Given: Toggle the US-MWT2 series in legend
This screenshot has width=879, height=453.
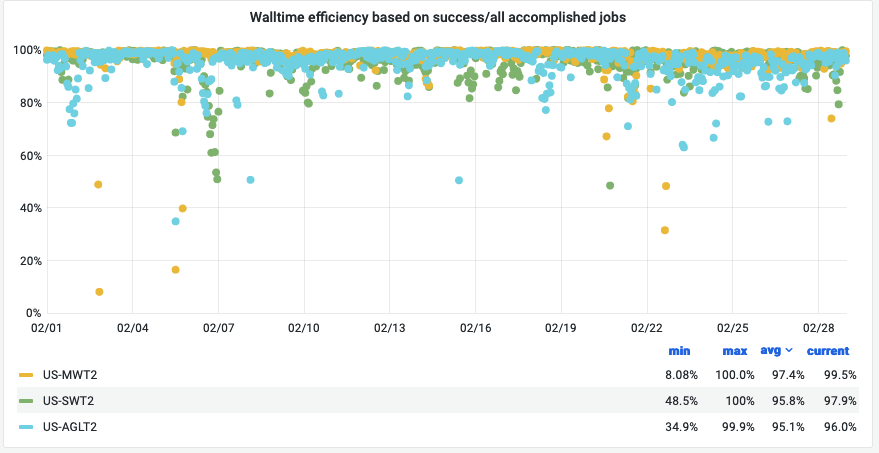Looking at the screenshot, I should point(69,375).
